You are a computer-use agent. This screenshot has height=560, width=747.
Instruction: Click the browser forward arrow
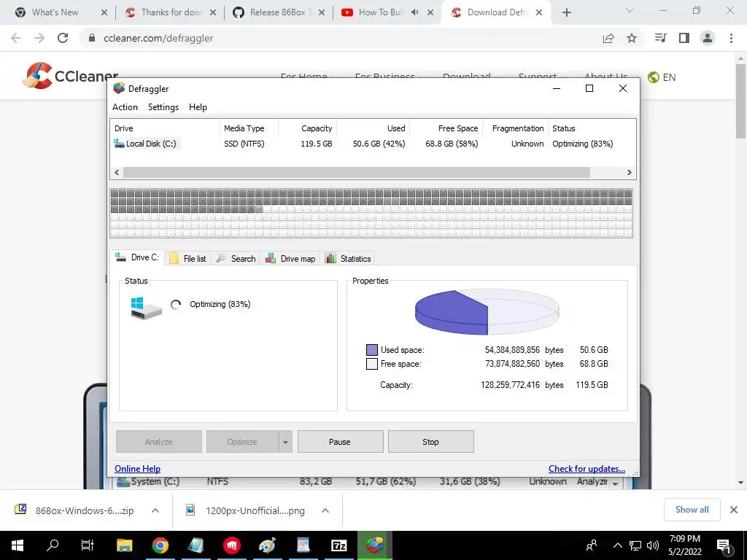point(39,38)
